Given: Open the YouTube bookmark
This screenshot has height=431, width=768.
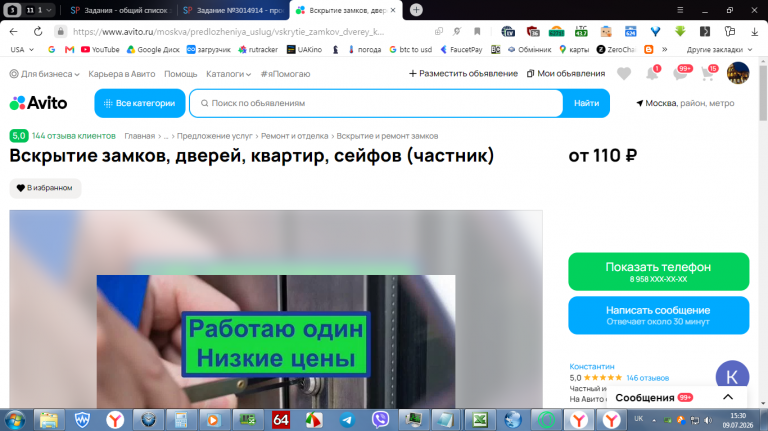Looking at the screenshot, I should pos(100,49).
